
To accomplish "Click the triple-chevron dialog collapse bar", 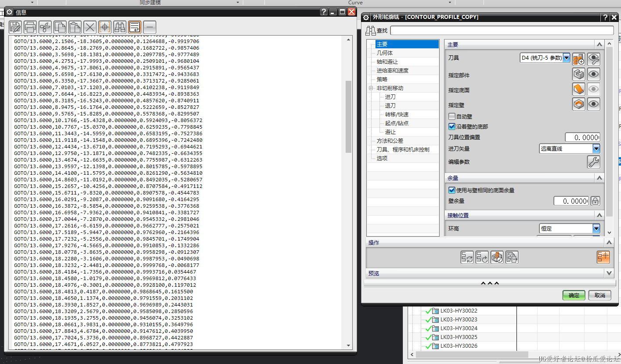I will pyautogui.click(x=490, y=283).
